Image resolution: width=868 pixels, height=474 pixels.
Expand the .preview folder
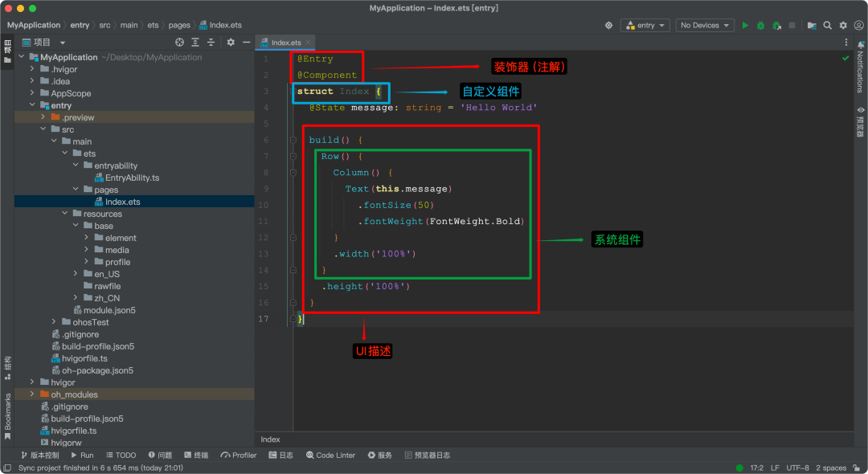(x=43, y=117)
